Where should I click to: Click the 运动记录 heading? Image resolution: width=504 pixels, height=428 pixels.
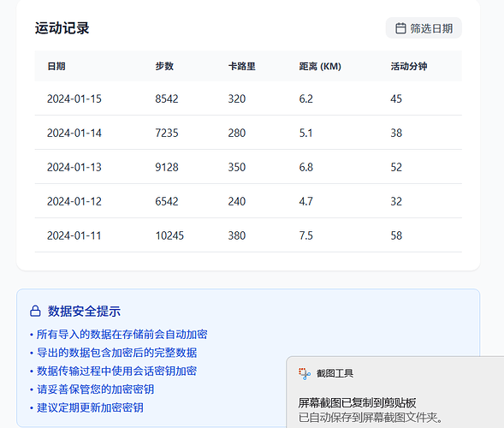pyautogui.click(x=62, y=28)
